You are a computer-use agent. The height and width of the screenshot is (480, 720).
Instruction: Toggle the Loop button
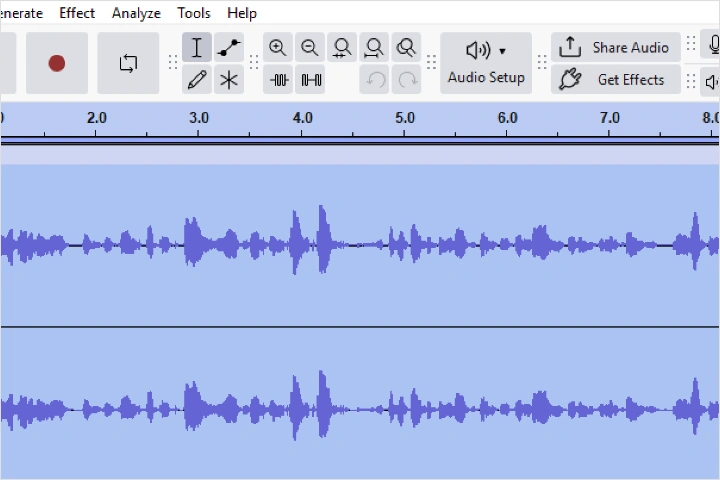(128, 63)
